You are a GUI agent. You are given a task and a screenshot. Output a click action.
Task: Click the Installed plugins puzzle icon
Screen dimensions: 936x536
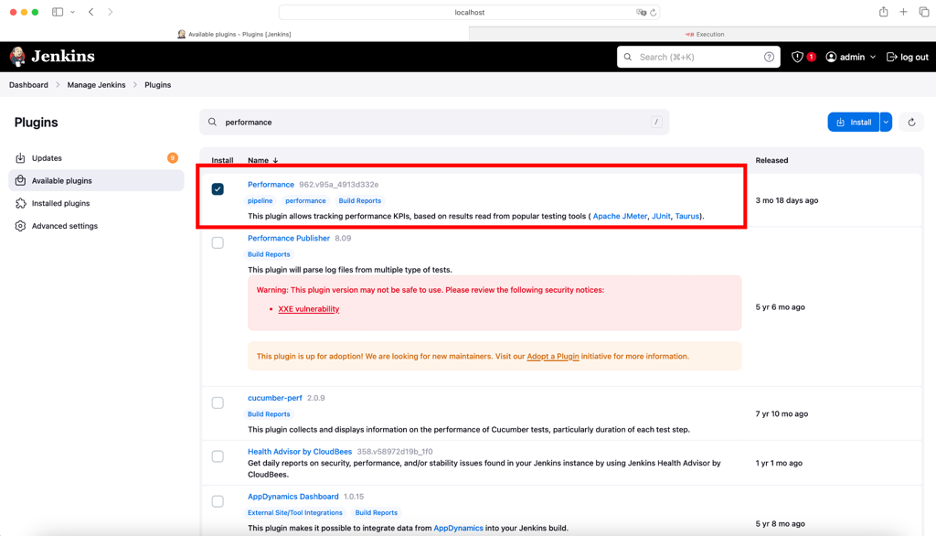click(20, 203)
